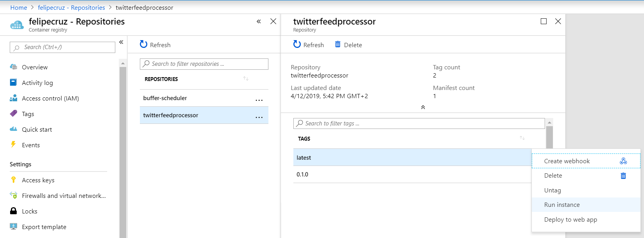
Task: Open Access keys via key icon
Action: pos(14,180)
